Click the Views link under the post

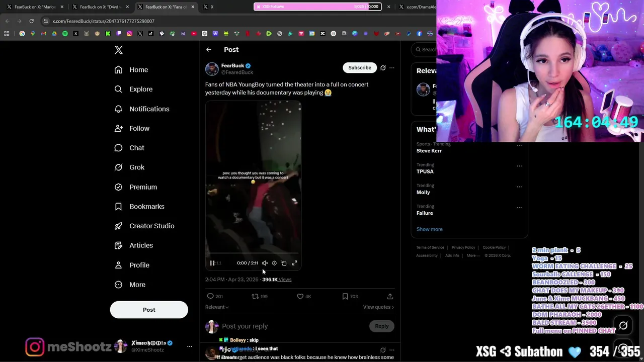tap(285, 280)
